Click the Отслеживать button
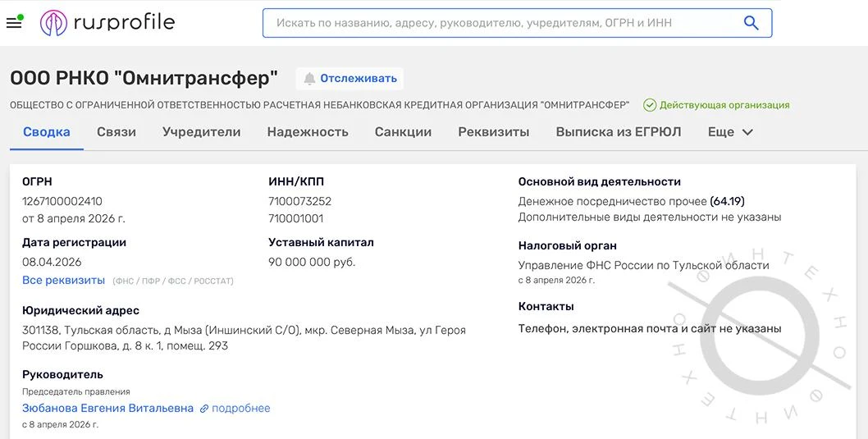This screenshot has height=439, width=868. [349, 79]
